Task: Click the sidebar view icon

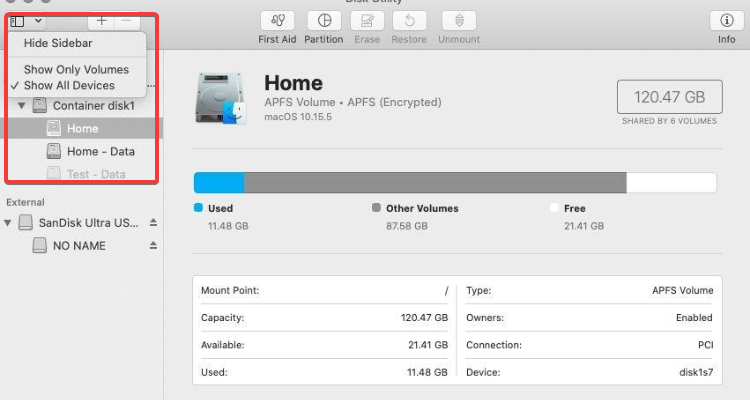Action: [18, 21]
